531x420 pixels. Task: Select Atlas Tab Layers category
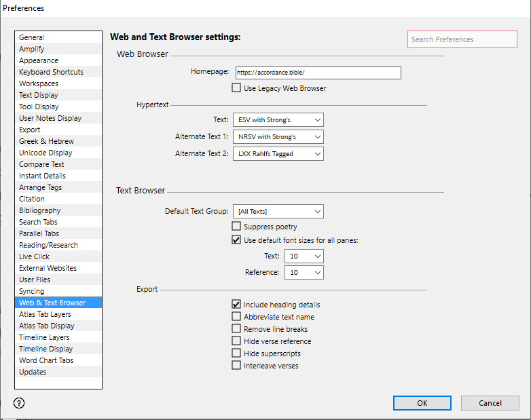tap(45, 314)
